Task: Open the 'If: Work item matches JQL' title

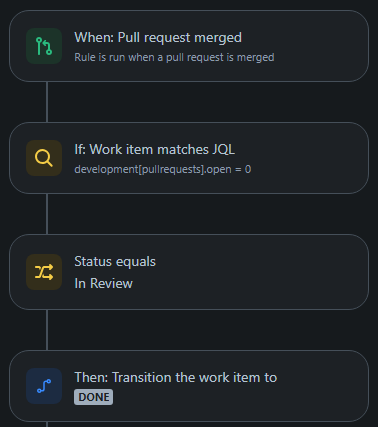Action: point(155,149)
